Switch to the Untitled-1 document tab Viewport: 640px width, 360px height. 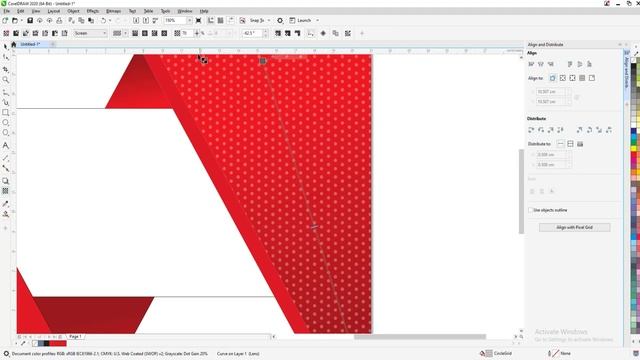click(30, 44)
